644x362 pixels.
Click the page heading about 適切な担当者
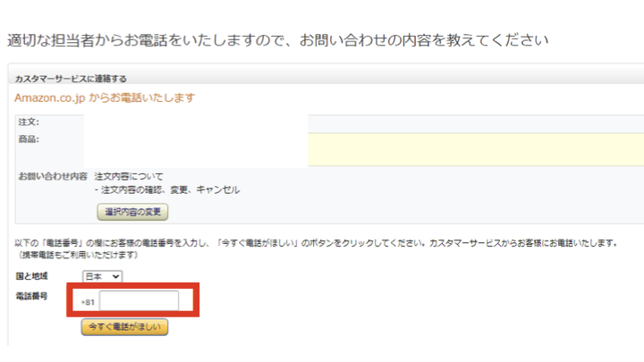click(x=277, y=41)
